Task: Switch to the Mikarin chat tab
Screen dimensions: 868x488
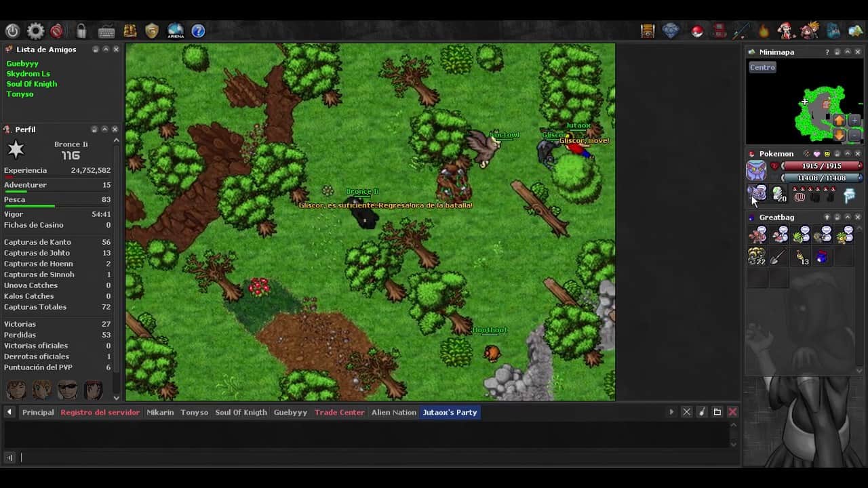Action: [160, 412]
